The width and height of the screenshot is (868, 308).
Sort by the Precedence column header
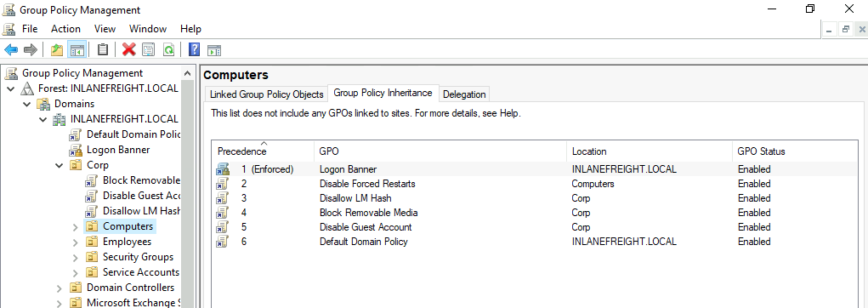(263, 151)
